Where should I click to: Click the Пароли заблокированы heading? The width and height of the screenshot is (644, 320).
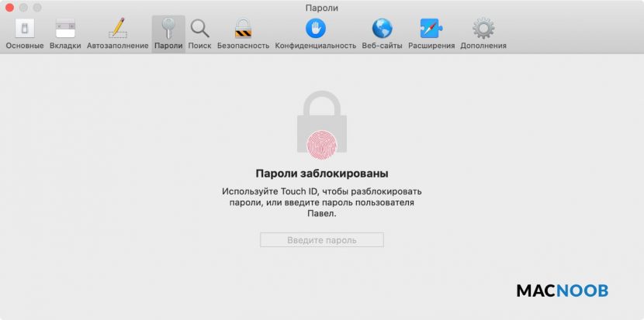(321, 174)
